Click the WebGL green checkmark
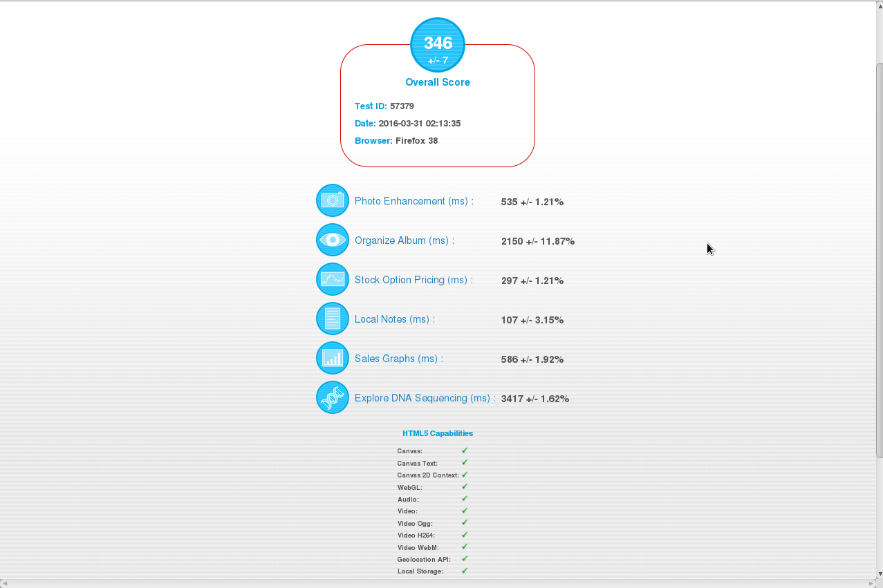883x588 pixels. pos(465,486)
